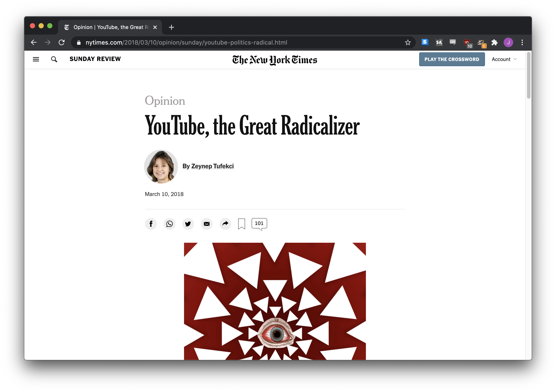Star the page to bookmark it
This screenshot has width=556, height=392.
(x=408, y=42)
